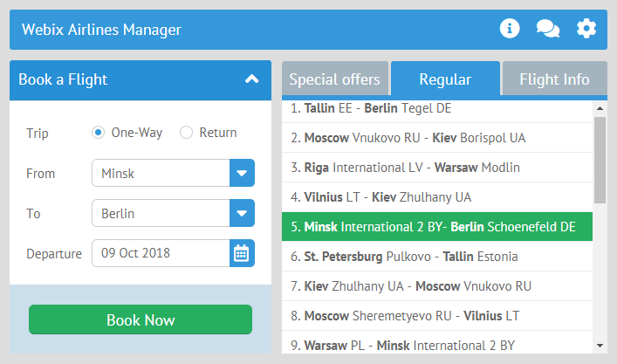This screenshot has width=617, height=364.
Task: Select the Vilnius - Kiev Zhulhany flight
Action: coord(437,197)
